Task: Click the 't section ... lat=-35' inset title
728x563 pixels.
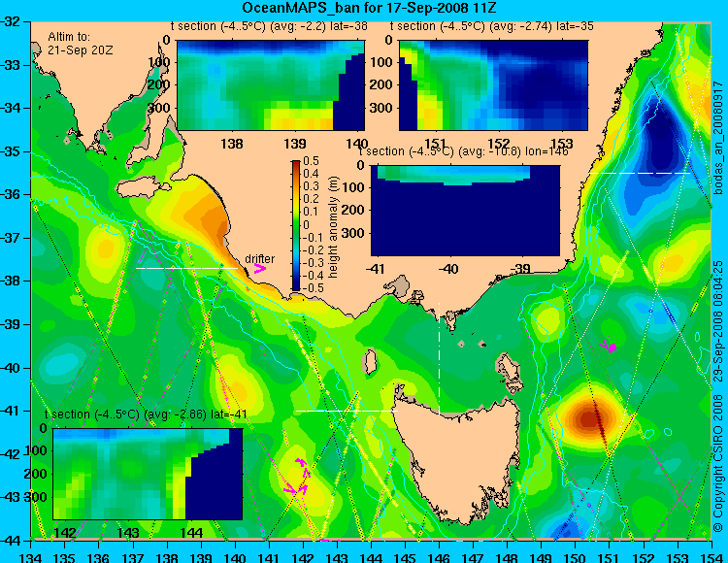Action: coord(491,26)
